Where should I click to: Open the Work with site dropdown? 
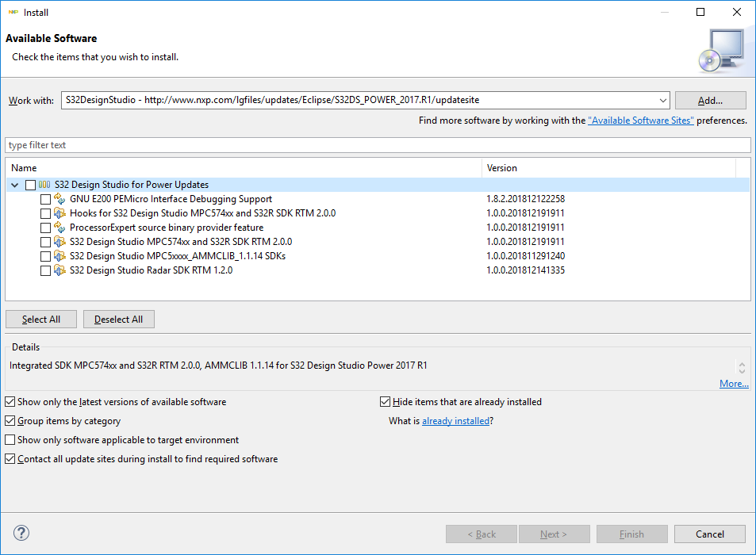point(663,101)
